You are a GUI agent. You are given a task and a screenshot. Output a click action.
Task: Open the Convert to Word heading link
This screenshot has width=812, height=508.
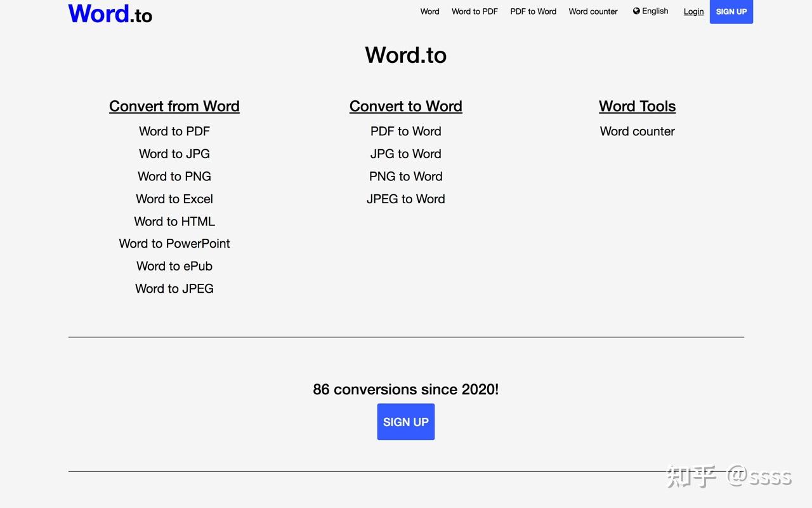tap(406, 106)
